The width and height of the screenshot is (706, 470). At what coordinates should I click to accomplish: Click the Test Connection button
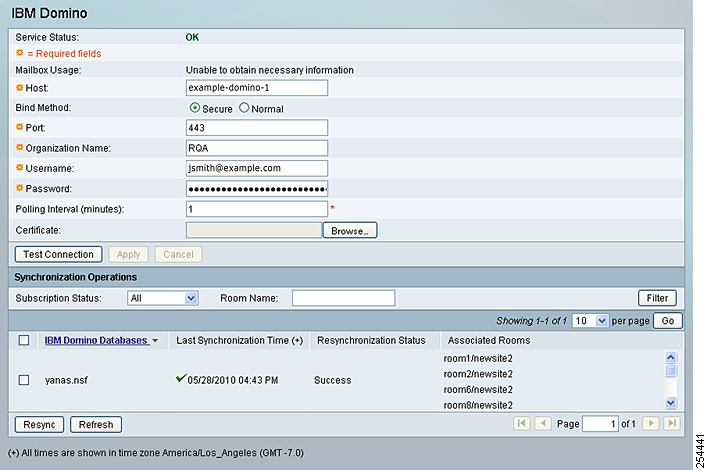click(59, 254)
